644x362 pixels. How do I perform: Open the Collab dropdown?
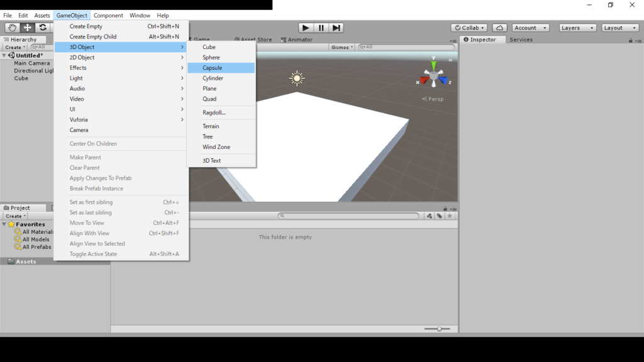point(469,28)
